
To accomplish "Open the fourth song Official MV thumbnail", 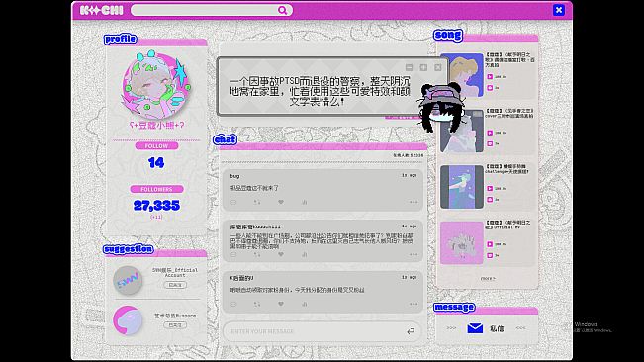I will tap(462, 242).
